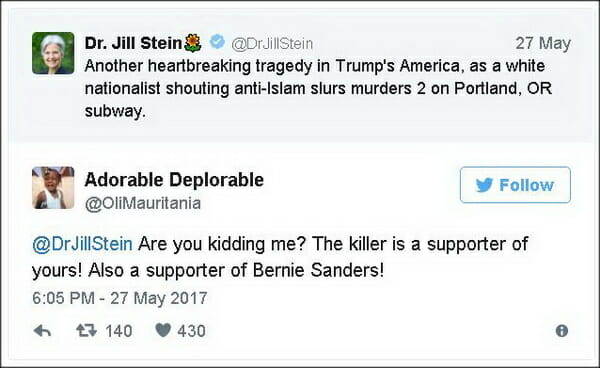Viewport: 600px width, 368px height.
Task: Open the quoted Jill Stein tweet text
Action: click(x=318, y=88)
